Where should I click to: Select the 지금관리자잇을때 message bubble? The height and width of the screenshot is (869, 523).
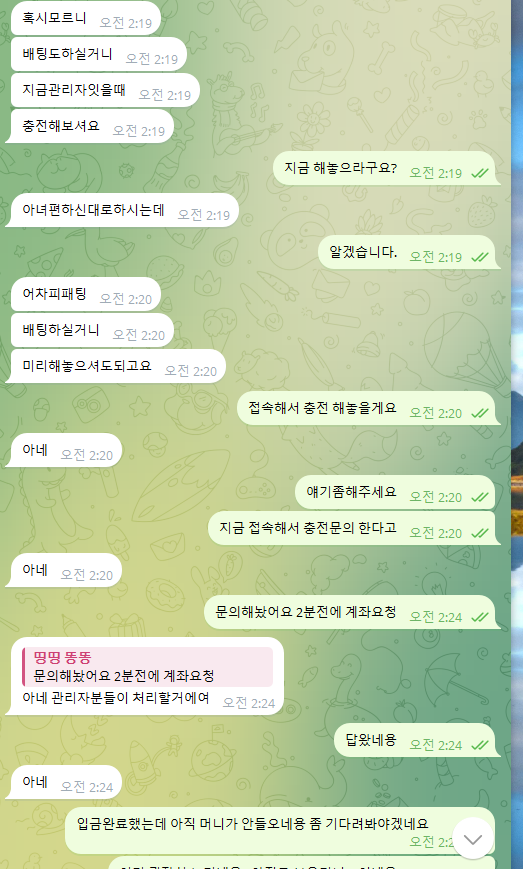105,90
